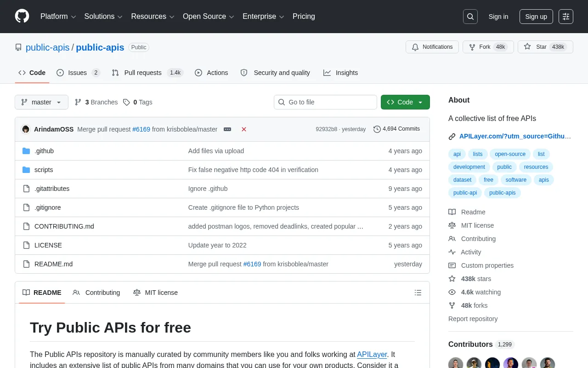The image size is (588, 368).
Task: Switch to the Contributing readme tab
Action: click(96, 293)
